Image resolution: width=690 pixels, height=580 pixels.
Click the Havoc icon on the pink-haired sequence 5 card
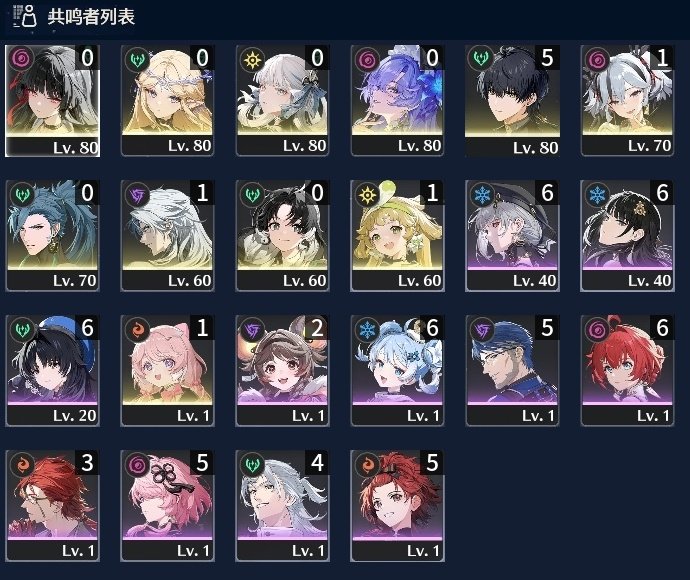click(137, 465)
